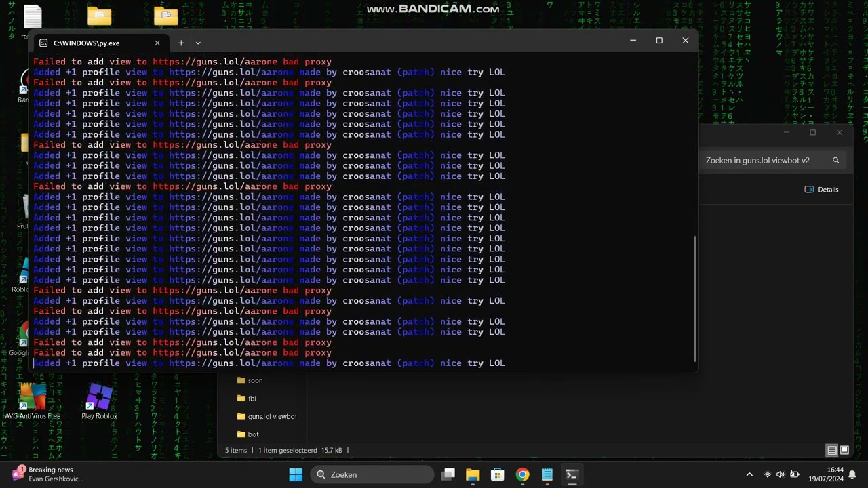868x488 pixels.
Task: Check the battery tray icon
Action: (795, 474)
